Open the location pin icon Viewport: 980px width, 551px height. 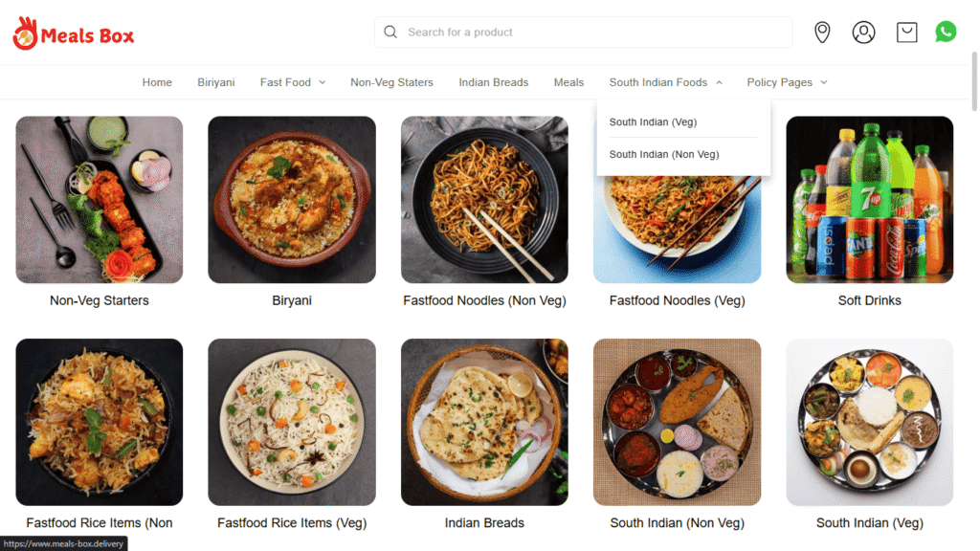(822, 33)
